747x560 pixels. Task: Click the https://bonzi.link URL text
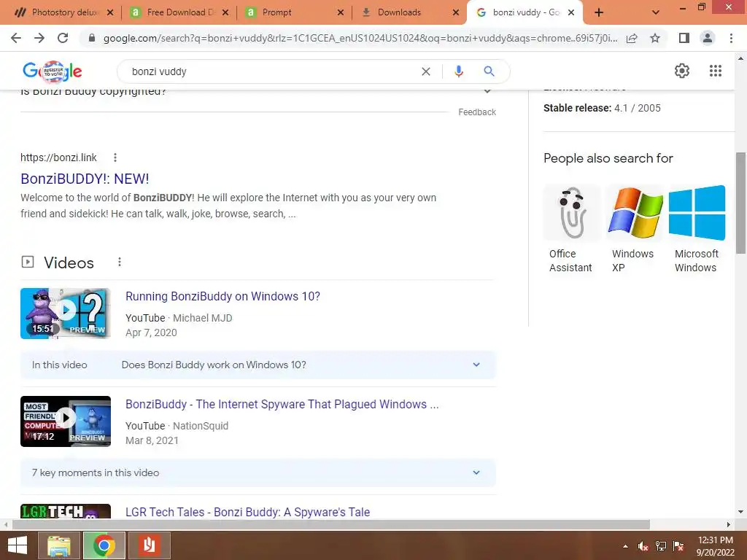58,157
